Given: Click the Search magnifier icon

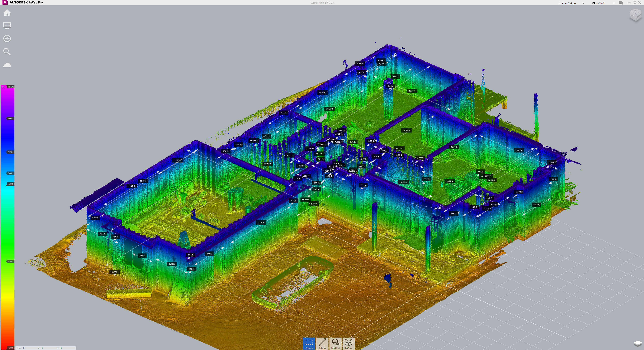Looking at the screenshot, I should [7, 52].
